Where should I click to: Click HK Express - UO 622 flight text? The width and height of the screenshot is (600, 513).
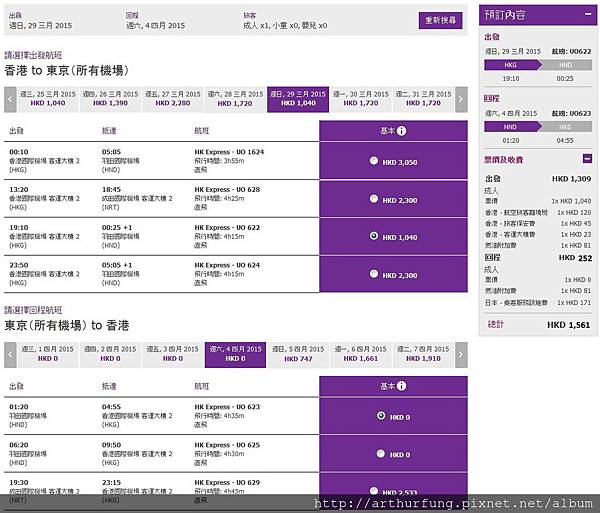(x=227, y=227)
